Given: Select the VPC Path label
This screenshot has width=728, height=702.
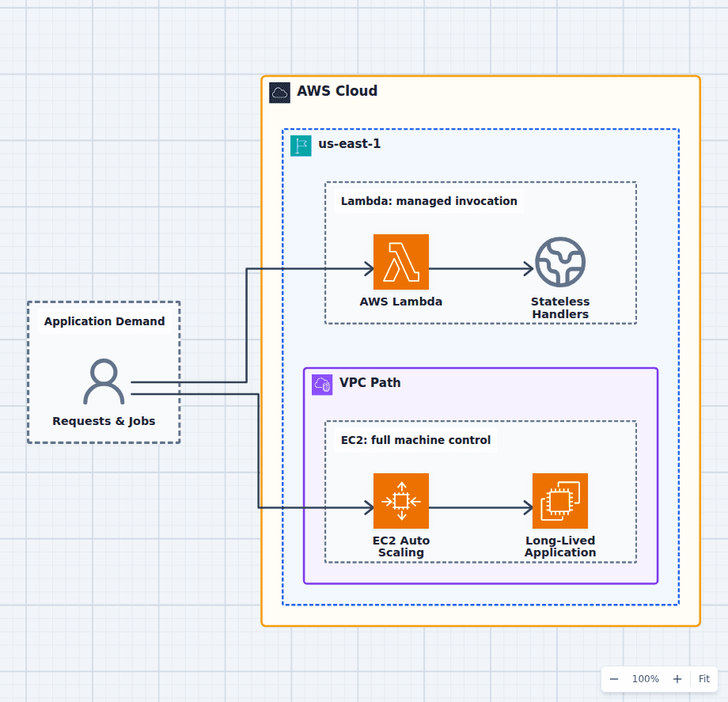Looking at the screenshot, I should [x=370, y=382].
